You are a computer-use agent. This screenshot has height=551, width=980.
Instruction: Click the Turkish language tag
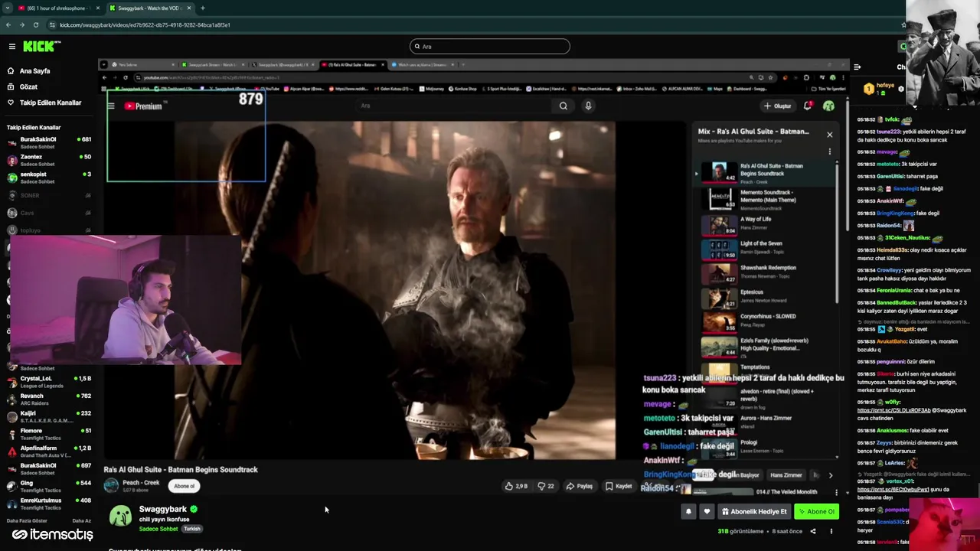tap(192, 529)
